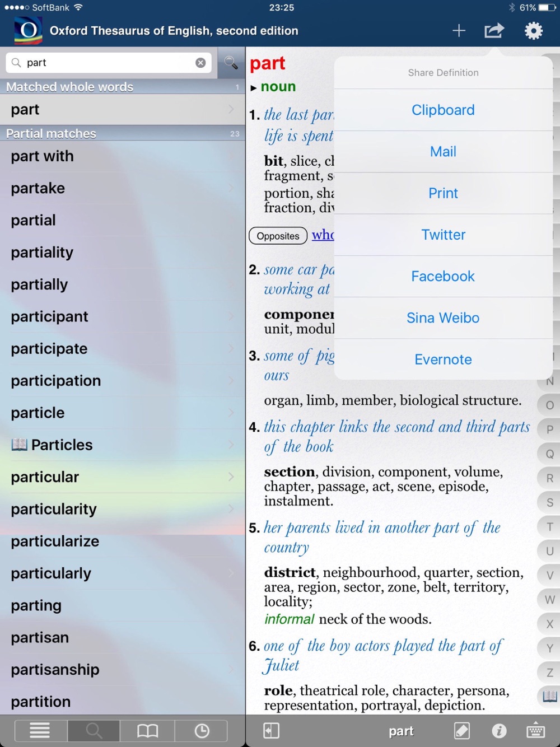
Task: Open the 'partiality' entry
Action: pos(122,253)
